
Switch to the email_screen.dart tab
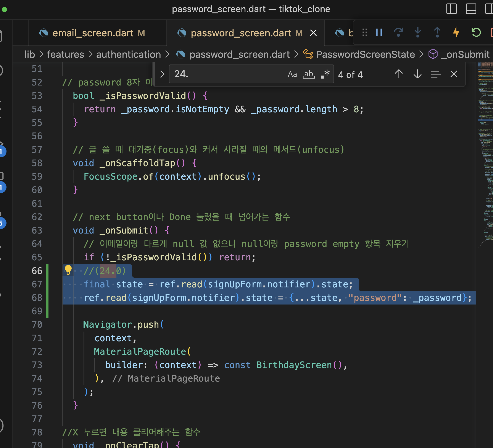tap(93, 33)
